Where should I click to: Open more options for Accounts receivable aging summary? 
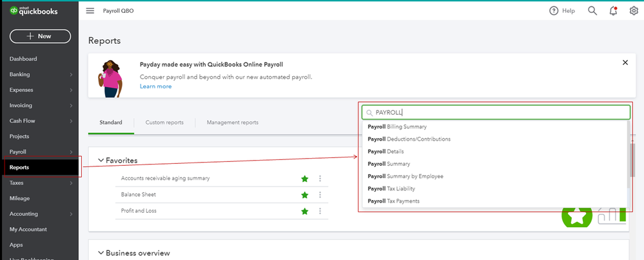pyautogui.click(x=320, y=179)
